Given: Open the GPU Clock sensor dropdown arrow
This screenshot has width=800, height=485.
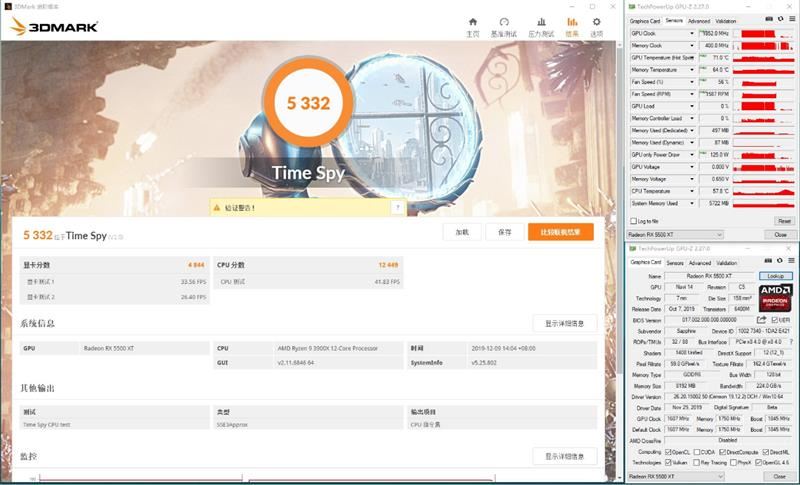Looking at the screenshot, I should [x=692, y=34].
